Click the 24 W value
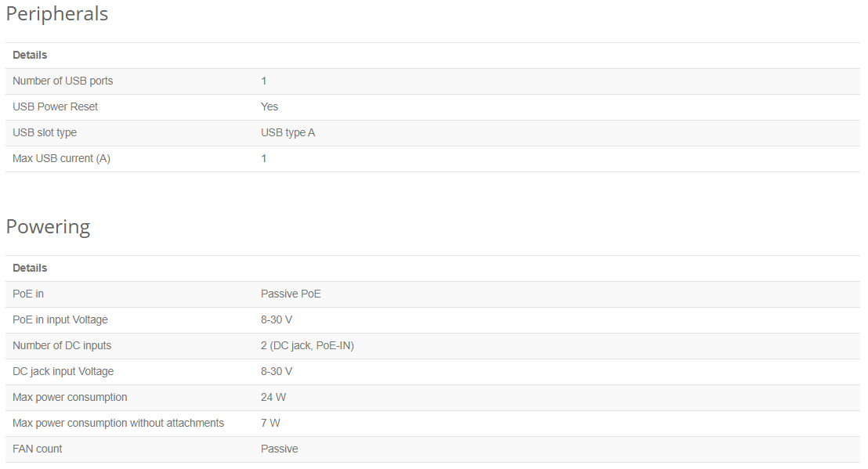Viewport: 868px width, 469px height. coord(273,398)
